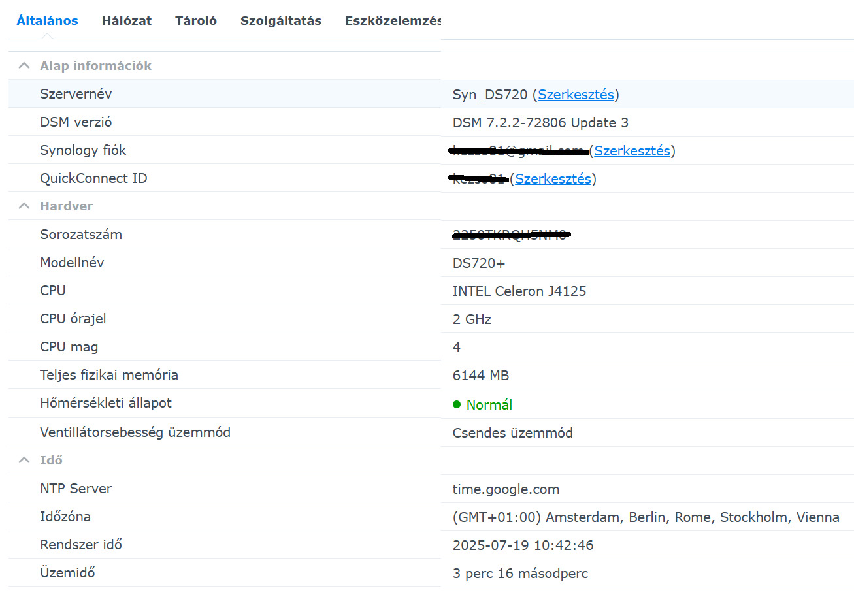Select the Szolgáltatás tab

click(280, 20)
